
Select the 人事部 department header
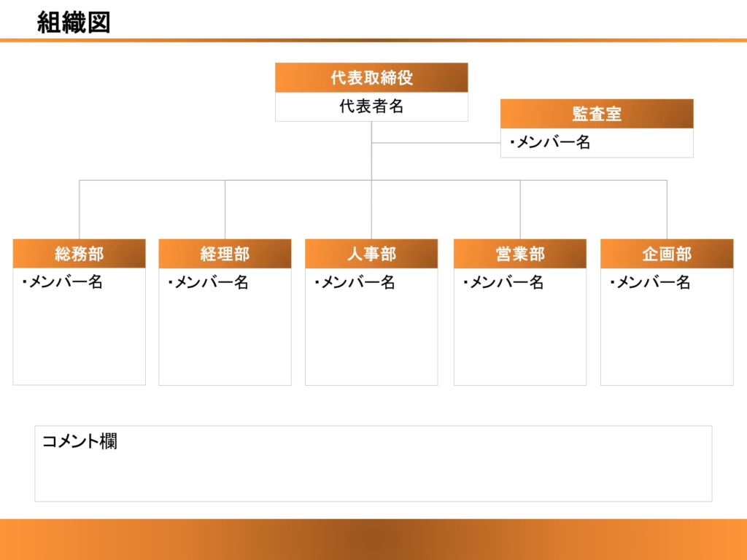coord(373,254)
